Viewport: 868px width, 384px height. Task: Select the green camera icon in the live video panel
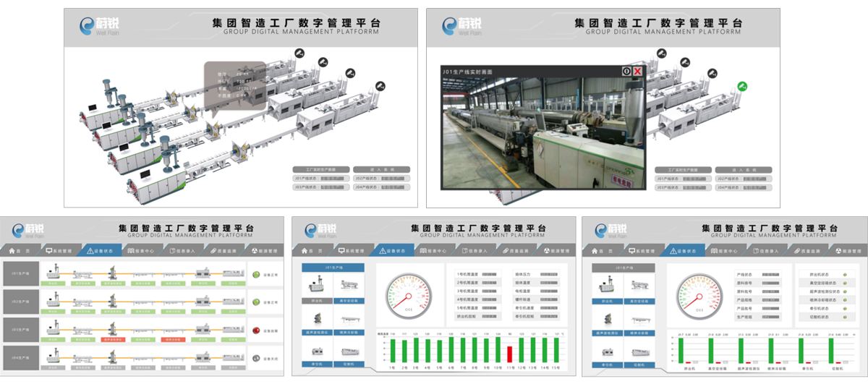741,86
